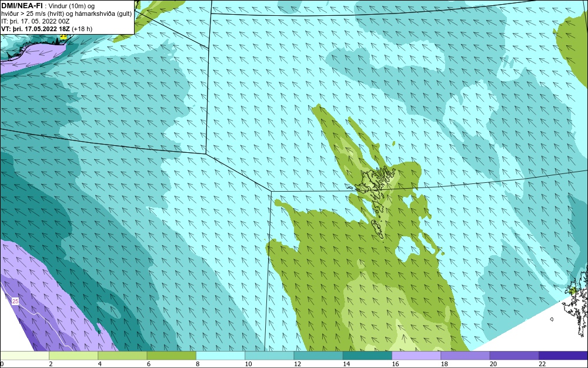Image resolution: width=588 pixels, height=368 pixels.
Task: Click the 22+ m/s dark indigo legend swatch
Action: 563,356
